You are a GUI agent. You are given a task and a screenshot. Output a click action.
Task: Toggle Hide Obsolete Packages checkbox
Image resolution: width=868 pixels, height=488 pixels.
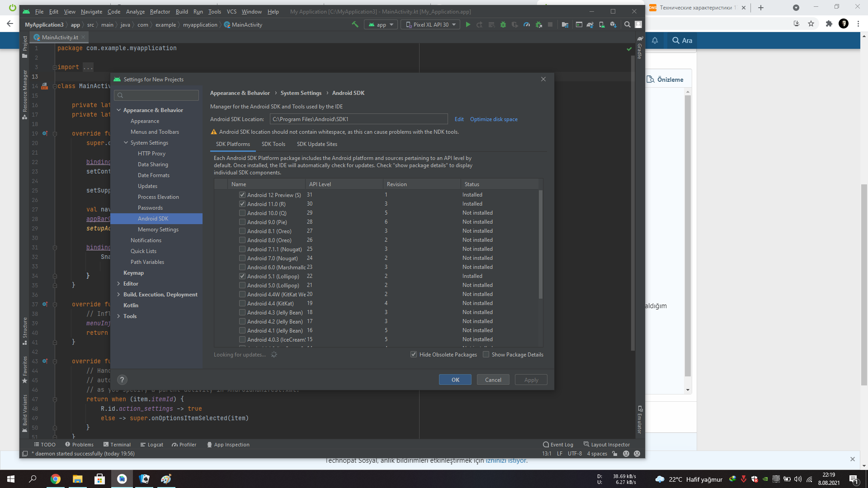coord(413,354)
